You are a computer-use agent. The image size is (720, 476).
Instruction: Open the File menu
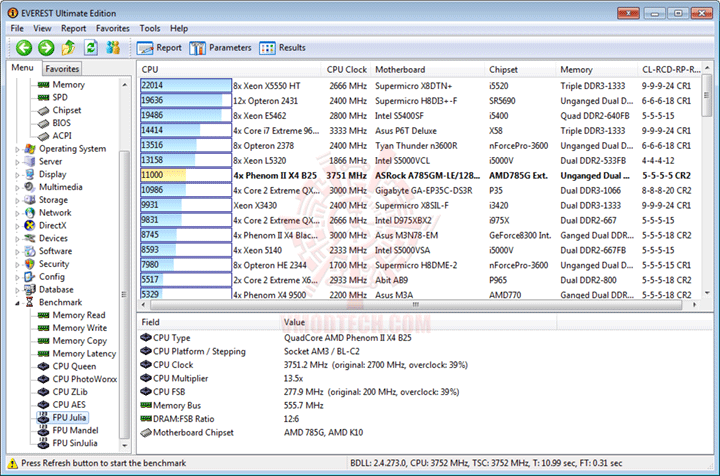click(17, 28)
